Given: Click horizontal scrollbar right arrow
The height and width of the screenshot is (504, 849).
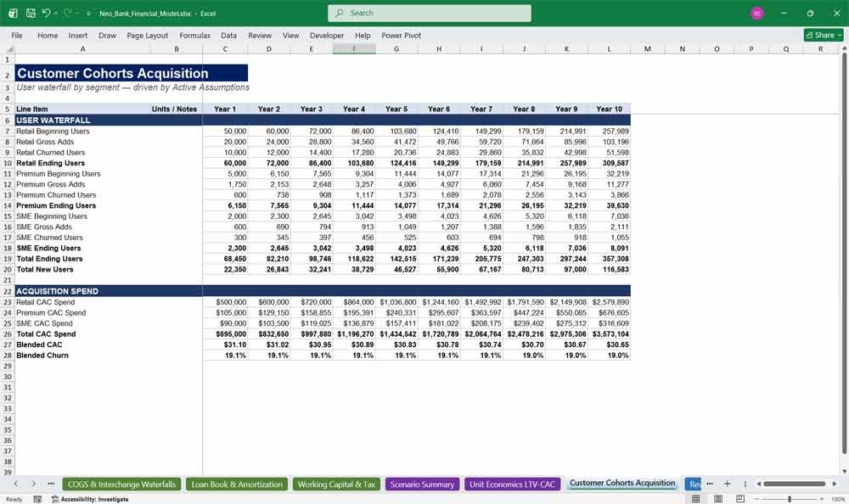Looking at the screenshot, I should [x=835, y=484].
